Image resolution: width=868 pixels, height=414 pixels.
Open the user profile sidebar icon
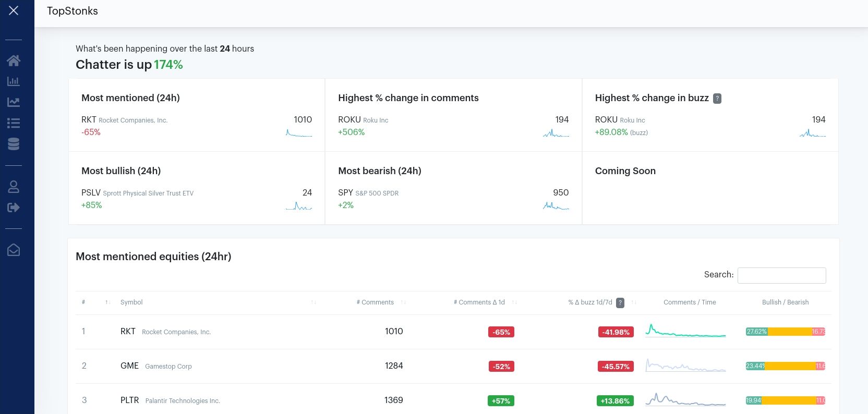[x=14, y=187]
